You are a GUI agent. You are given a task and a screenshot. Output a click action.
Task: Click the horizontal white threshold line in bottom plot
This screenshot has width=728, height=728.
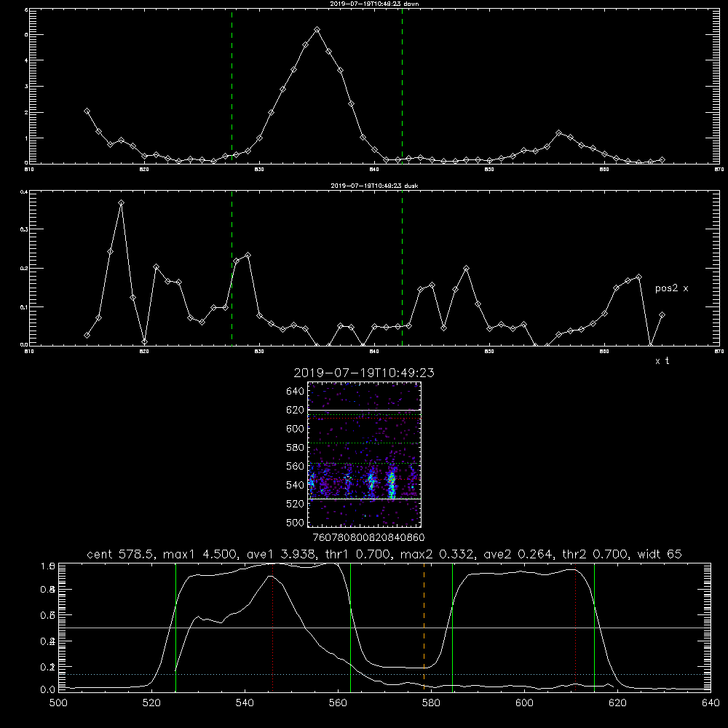pyautogui.click(x=384, y=628)
